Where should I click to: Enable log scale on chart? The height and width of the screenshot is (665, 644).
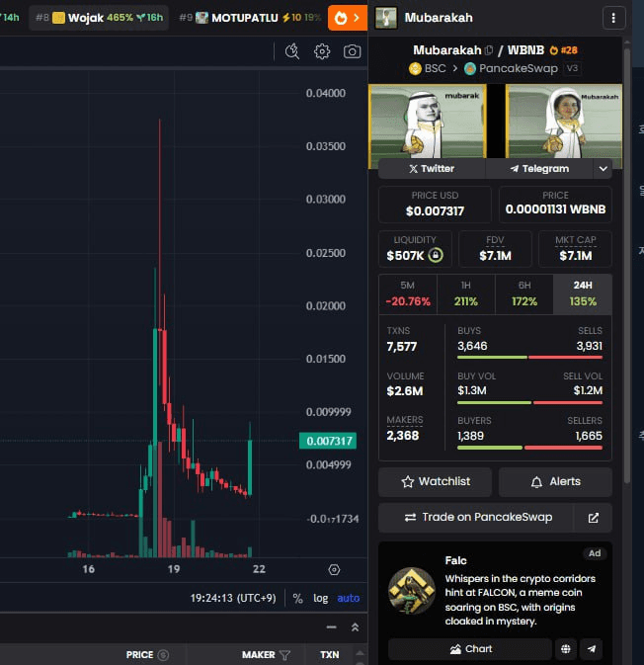321,598
